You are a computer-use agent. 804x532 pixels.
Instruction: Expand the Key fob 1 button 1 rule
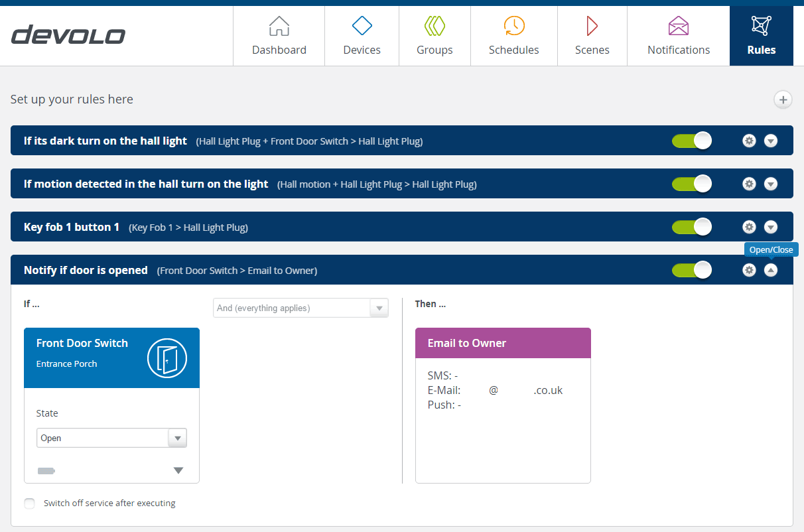pyautogui.click(x=770, y=227)
